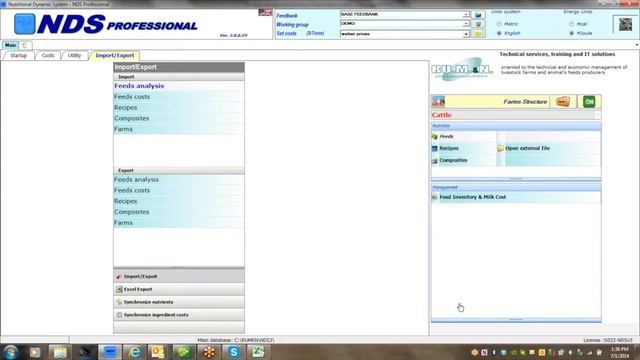Switch to the Startup tab
Image resolution: width=640 pixels, height=360 pixels.
click(18, 56)
